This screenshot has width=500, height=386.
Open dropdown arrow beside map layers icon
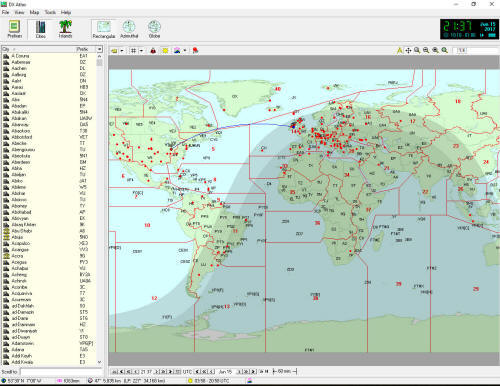[122, 51]
